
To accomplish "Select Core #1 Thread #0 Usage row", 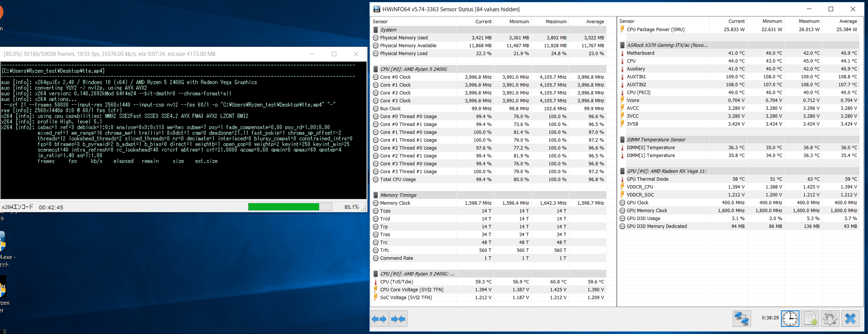I will tap(488, 132).
